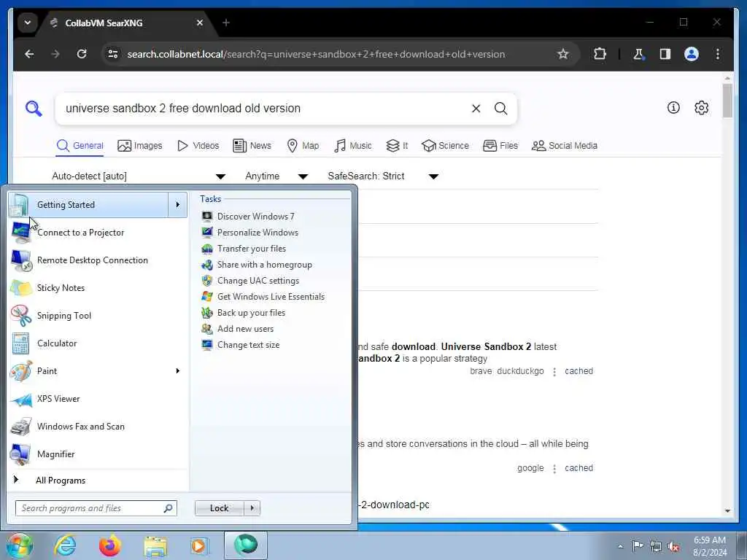Open Connect to a Projector
Image resolution: width=747 pixels, height=560 pixels.
pyautogui.click(x=98, y=233)
